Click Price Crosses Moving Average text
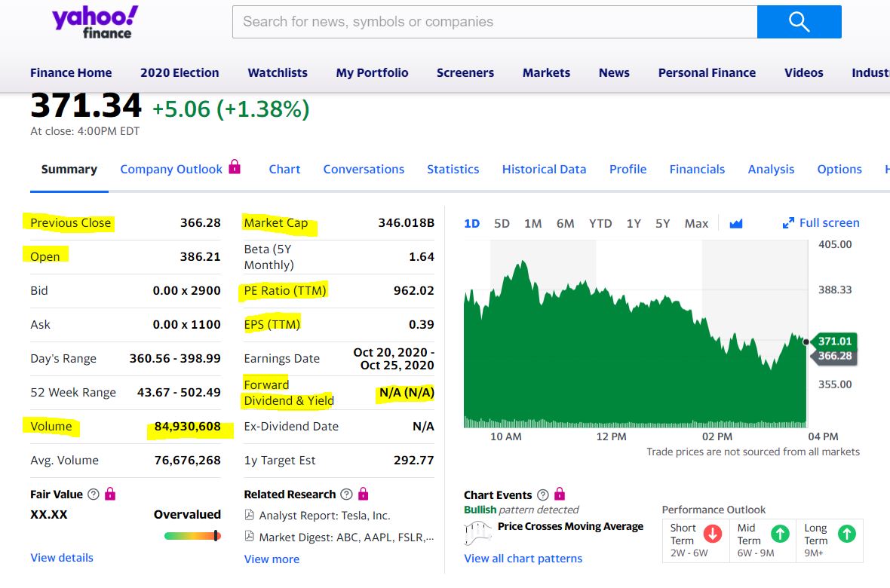Screen dimensions: 890x588 (x=570, y=526)
